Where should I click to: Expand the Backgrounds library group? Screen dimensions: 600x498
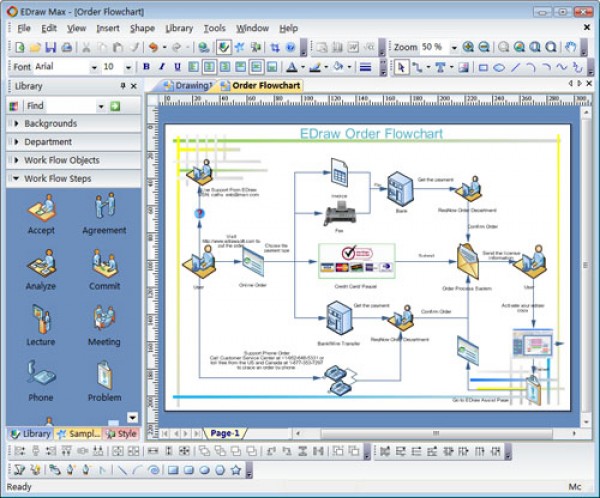pos(73,123)
